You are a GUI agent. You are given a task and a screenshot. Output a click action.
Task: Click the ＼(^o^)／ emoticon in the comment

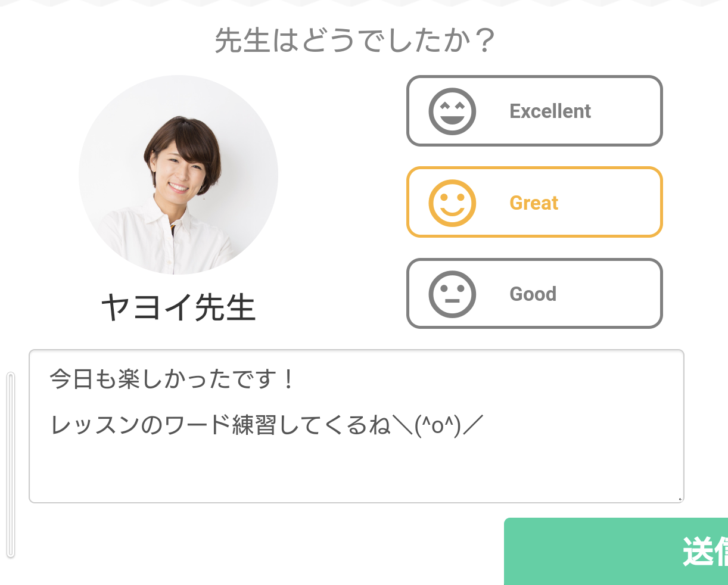438,425
